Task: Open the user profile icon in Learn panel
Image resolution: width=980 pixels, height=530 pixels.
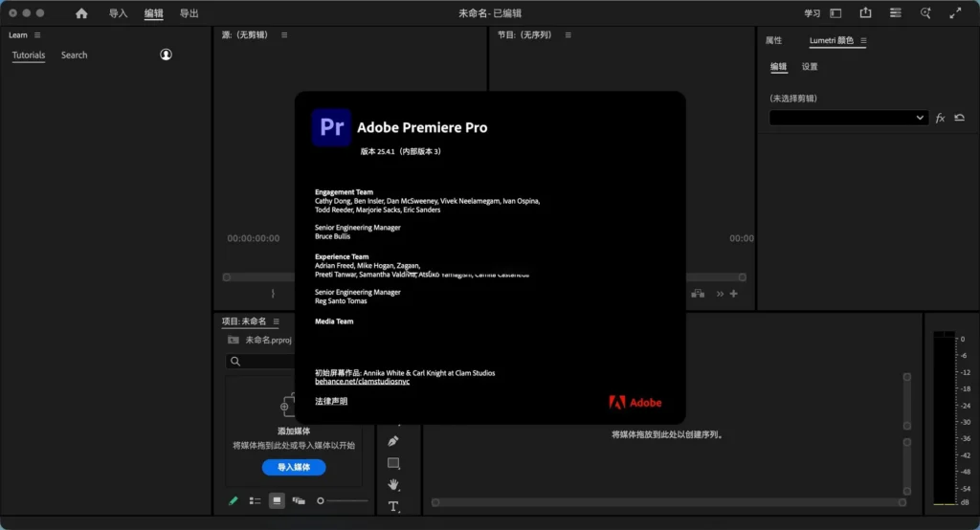Action: pos(166,55)
